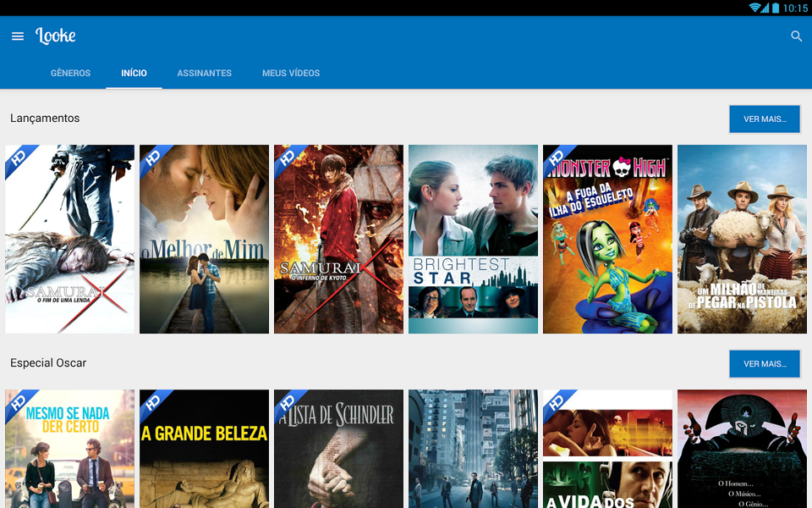Image resolution: width=812 pixels, height=508 pixels.
Task: Open A Lista de Schindler poster
Action: (338, 449)
